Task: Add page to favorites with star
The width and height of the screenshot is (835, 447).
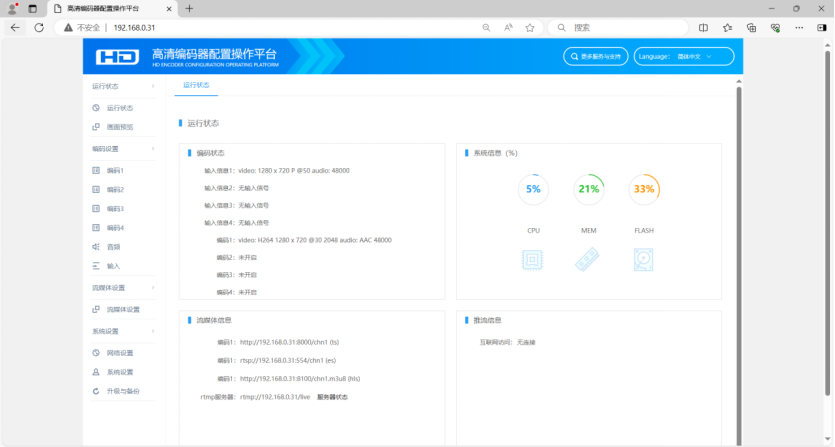Action: pos(530,28)
